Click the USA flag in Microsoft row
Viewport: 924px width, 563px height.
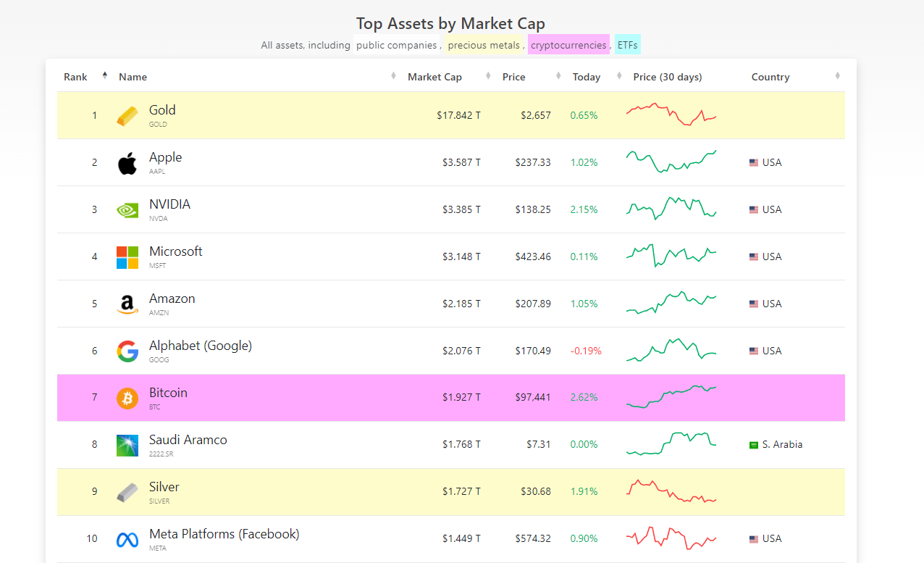(x=754, y=257)
